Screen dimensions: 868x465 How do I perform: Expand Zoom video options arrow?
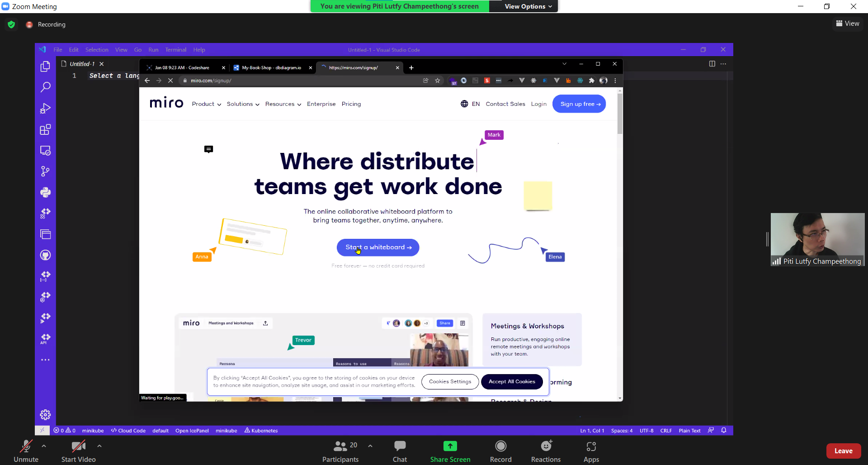pos(99,446)
